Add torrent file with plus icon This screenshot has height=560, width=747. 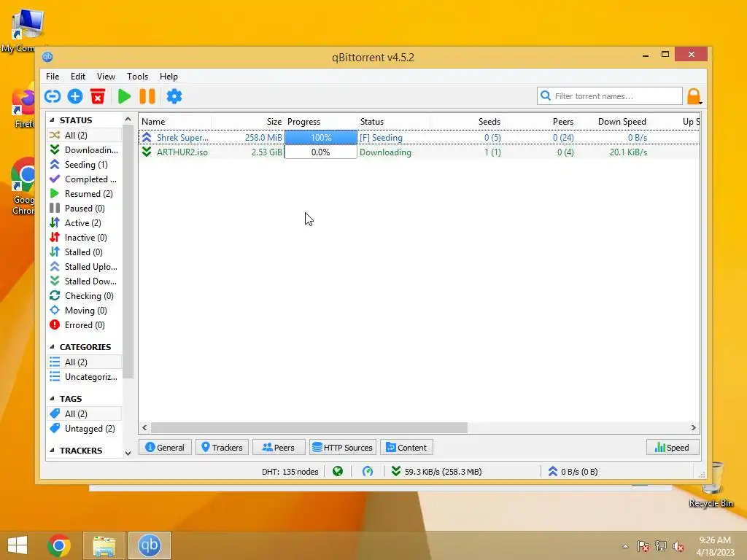(x=75, y=97)
